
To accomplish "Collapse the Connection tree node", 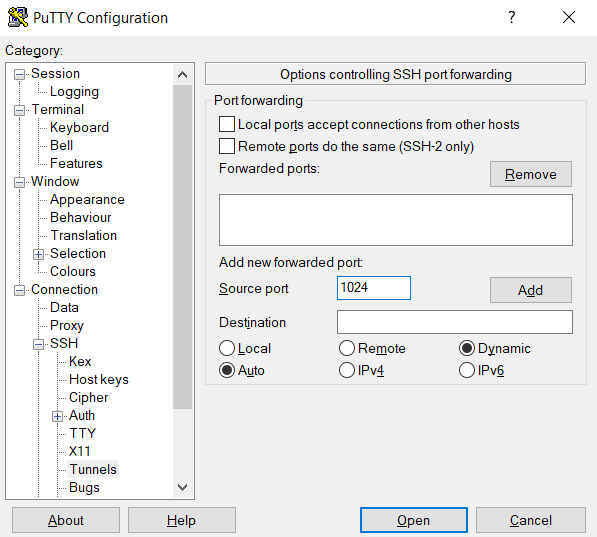I will (x=19, y=291).
